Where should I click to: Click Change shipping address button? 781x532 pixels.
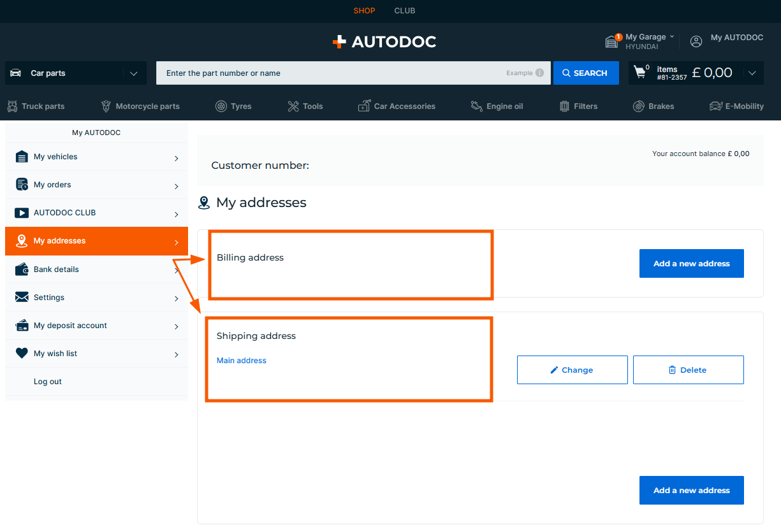572,370
